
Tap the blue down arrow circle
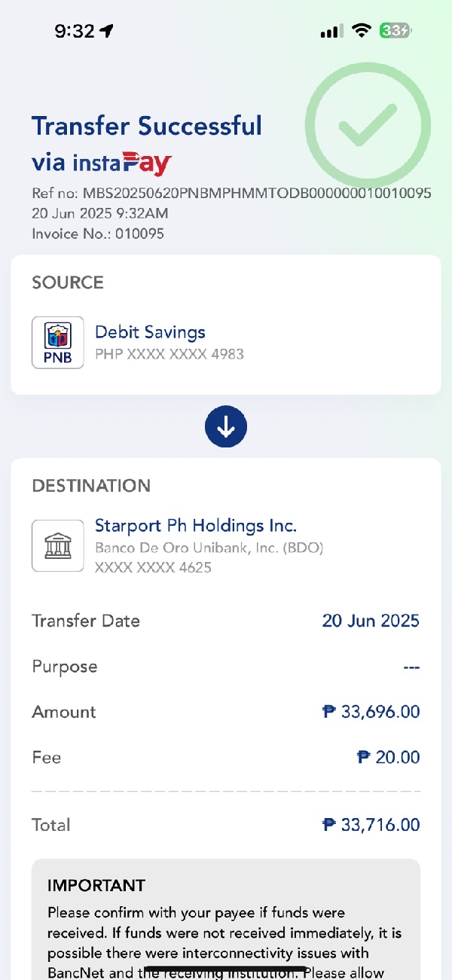click(226, 426)
